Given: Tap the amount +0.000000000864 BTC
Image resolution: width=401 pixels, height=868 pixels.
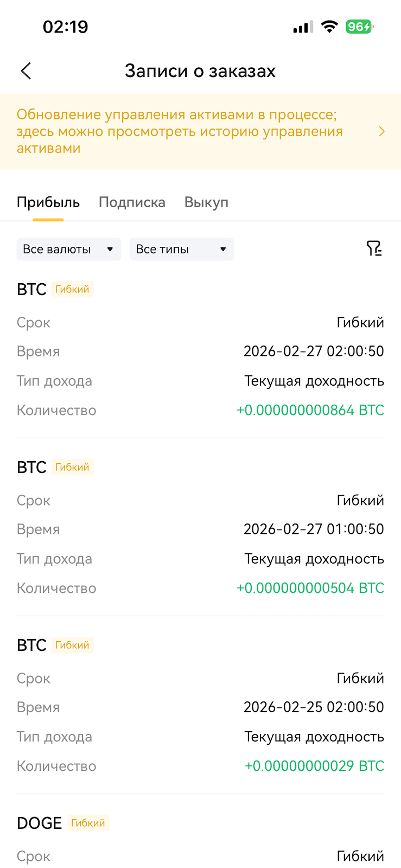Looking at the screenshot, I should 310,410.
